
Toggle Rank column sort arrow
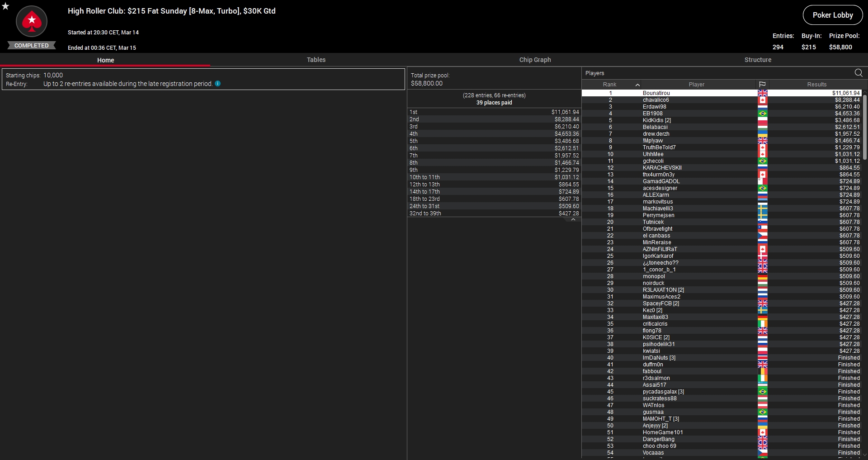coord(637,85)
